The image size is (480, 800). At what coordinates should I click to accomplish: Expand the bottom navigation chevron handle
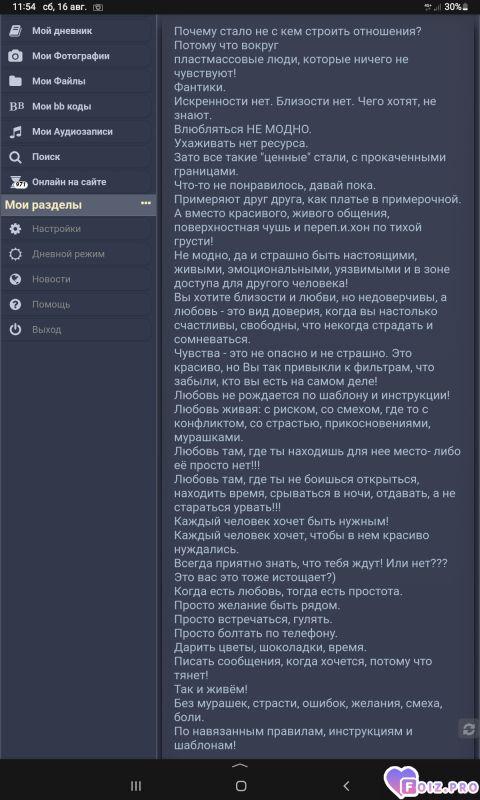pyautogui.click(x=240, y=765)
